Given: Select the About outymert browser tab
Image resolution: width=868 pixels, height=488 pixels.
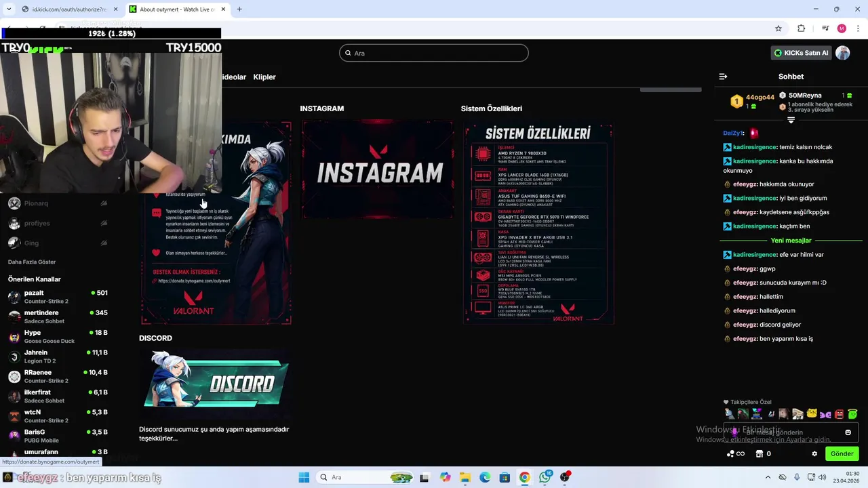Looking at the screenshot, I should (x=176, y=9).
